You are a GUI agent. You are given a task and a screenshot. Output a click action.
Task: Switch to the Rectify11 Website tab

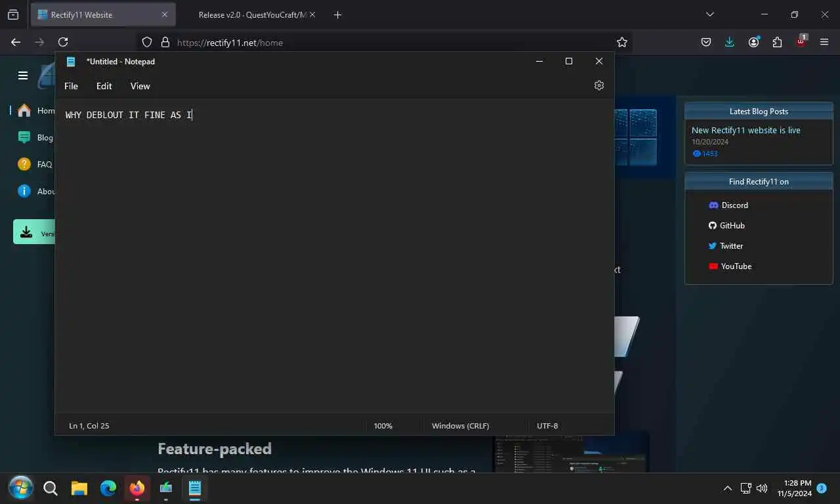(103, 14)
